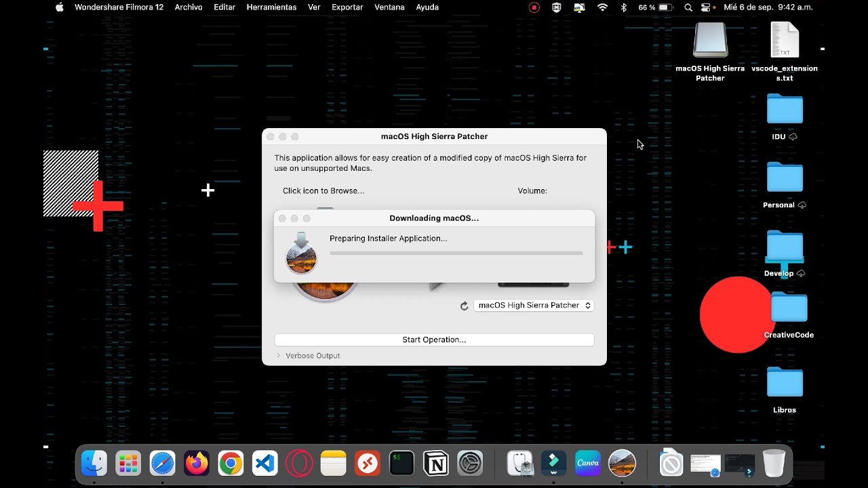The width and height of the screenshot is (868, 488).
Task: Open the Wi-Fi menu bar icon
Action: [x=602, y=7]
